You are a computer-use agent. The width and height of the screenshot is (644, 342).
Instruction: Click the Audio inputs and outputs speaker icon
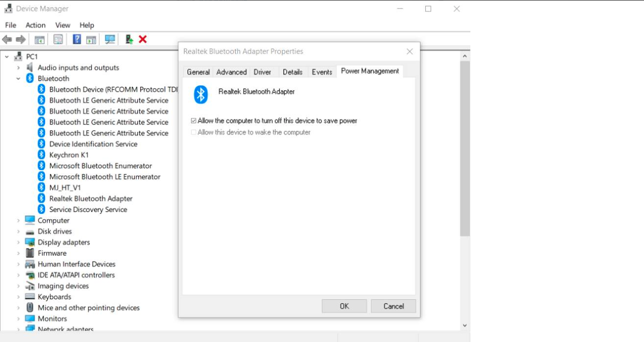(30, 67)
